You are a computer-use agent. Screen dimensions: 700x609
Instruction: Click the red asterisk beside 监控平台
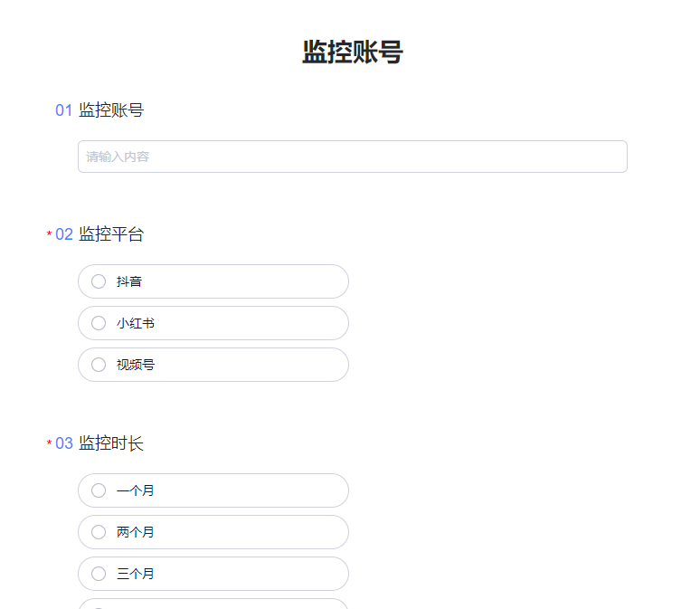49,235
